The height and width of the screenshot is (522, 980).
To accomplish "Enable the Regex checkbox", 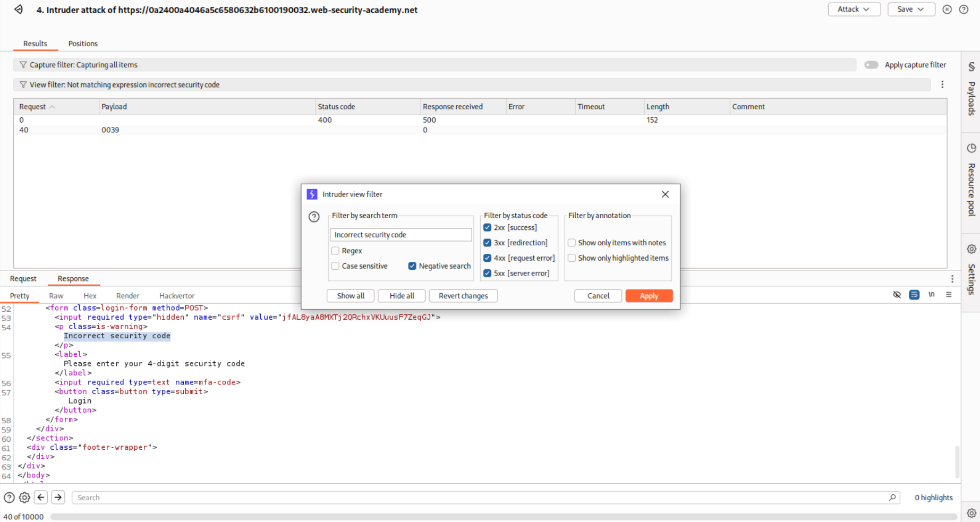I will click(335, 251).
